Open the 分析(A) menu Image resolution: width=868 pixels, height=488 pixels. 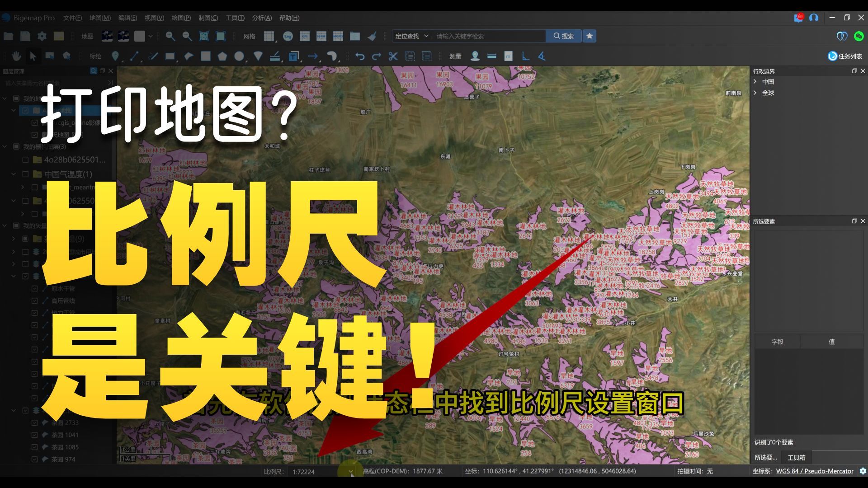[262, 18]
